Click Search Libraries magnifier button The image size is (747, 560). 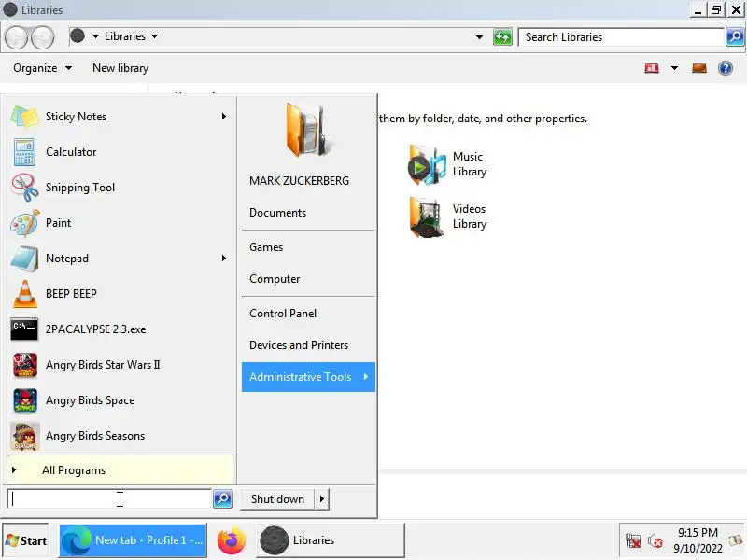click(735, 36)
